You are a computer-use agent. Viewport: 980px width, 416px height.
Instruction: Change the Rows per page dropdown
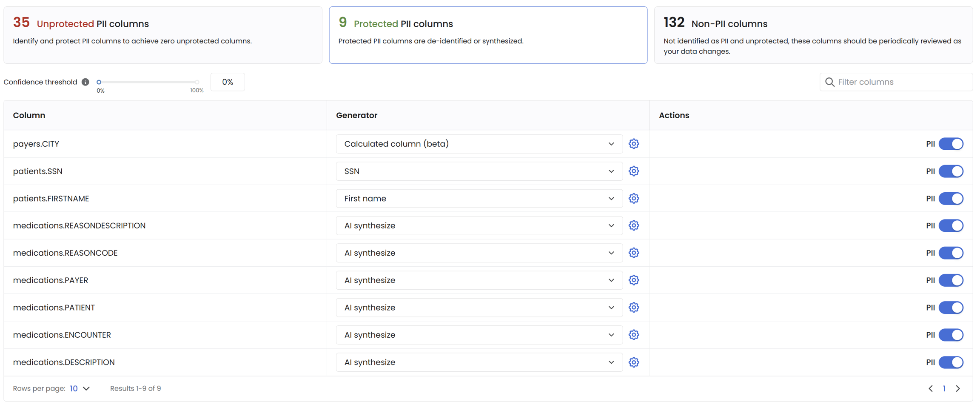[x=80, y=388]
